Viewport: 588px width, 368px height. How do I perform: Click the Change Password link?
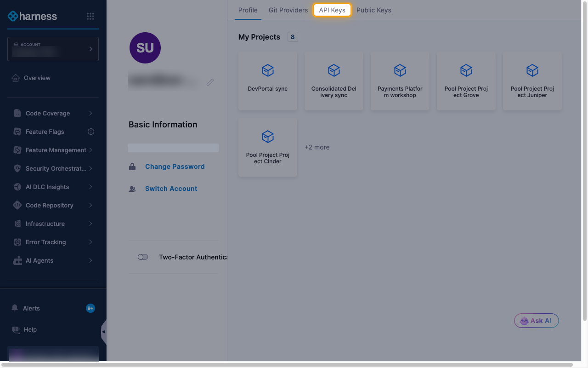(x=175, y=167)
